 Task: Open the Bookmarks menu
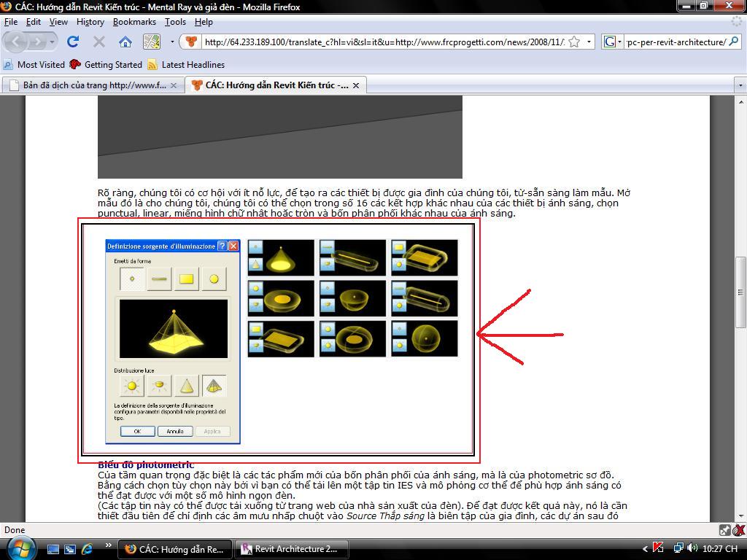134,22
